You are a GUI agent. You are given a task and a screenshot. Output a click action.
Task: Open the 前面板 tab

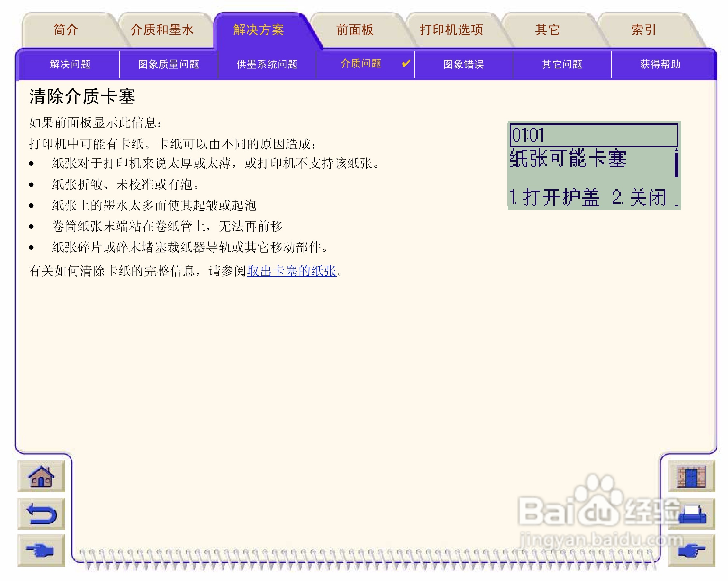(x=355, y=30)
